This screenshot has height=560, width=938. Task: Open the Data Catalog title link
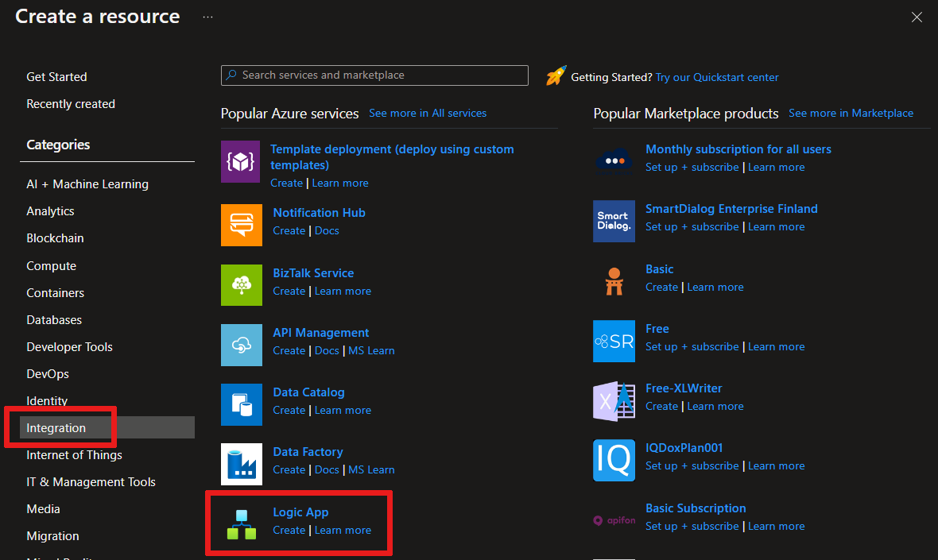[x=308, y=392]
